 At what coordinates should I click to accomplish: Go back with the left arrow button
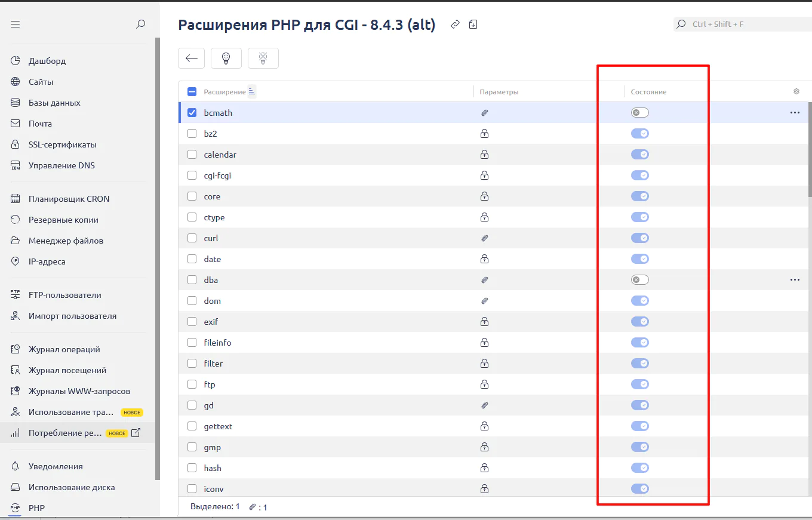click(x=192, y=58)
